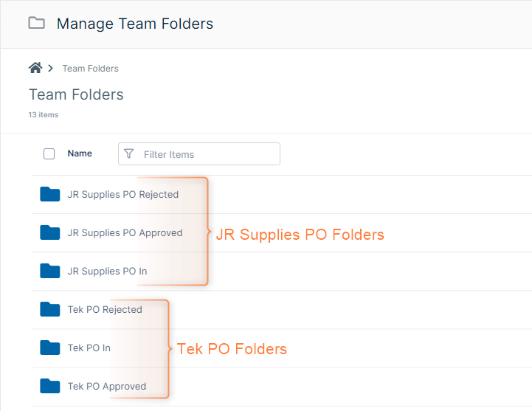This screenshot has height=411, width=532.
Task: Click the breadcrumb chevron after the home icon
Action: 50,69
